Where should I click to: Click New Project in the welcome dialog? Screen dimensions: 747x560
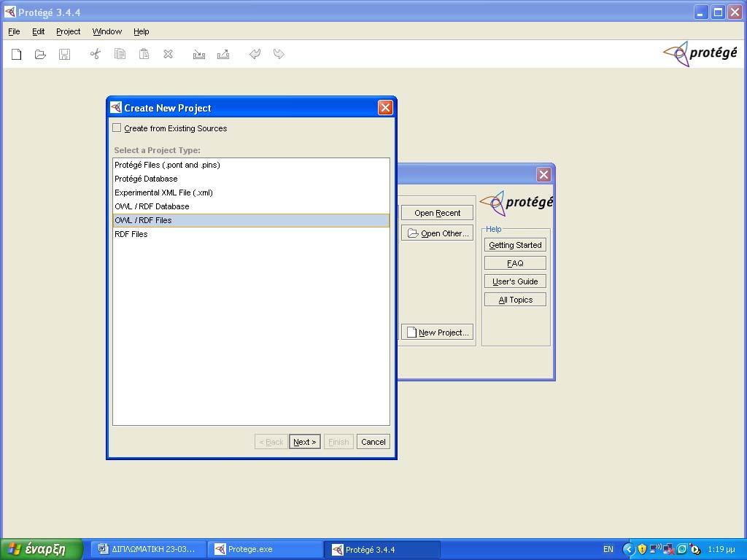tap(438, 332)
